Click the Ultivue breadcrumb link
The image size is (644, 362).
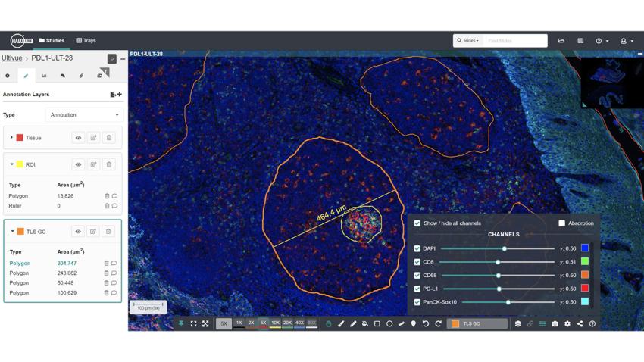(11, 58)
